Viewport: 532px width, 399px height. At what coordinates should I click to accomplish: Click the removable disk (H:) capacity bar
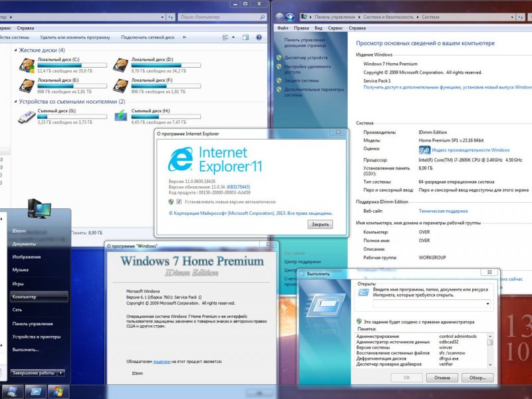[166, 117]
